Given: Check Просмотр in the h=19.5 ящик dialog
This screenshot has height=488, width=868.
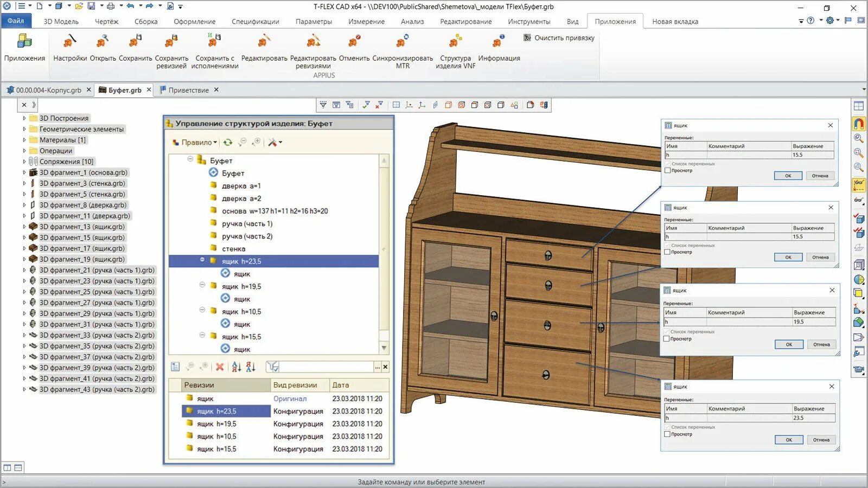Looking at the screenshot, I should [667, 339].
